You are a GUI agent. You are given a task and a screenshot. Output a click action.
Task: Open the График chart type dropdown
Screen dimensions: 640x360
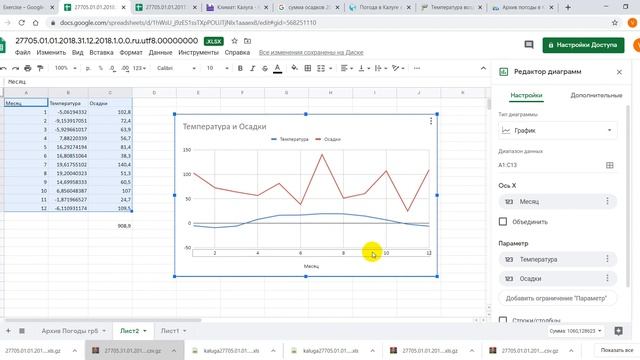pyautogui.click(x=558, y=131)
